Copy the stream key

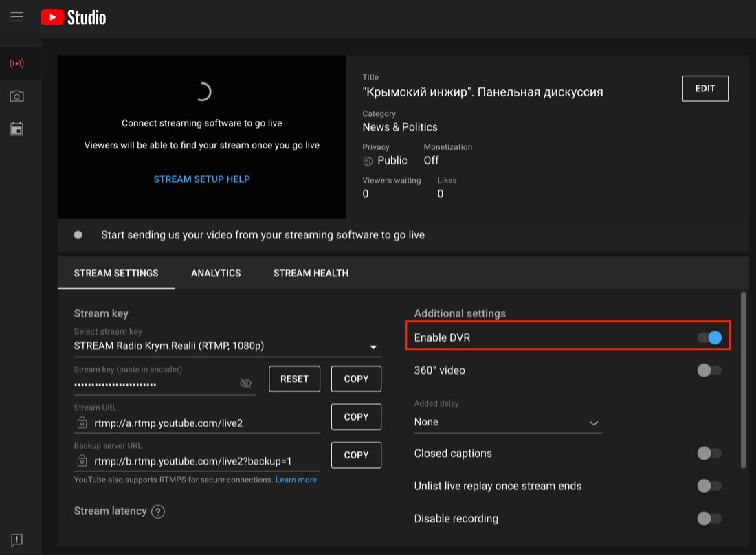(x=356, y=379)
